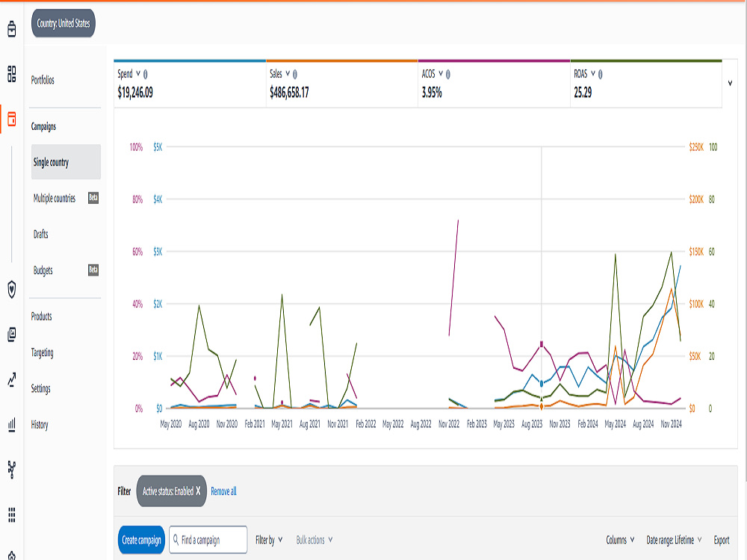Screen dimensions: 747x560
Task: Click magnifier icon in Find a campaign
Action: click(x=176, y=540)
